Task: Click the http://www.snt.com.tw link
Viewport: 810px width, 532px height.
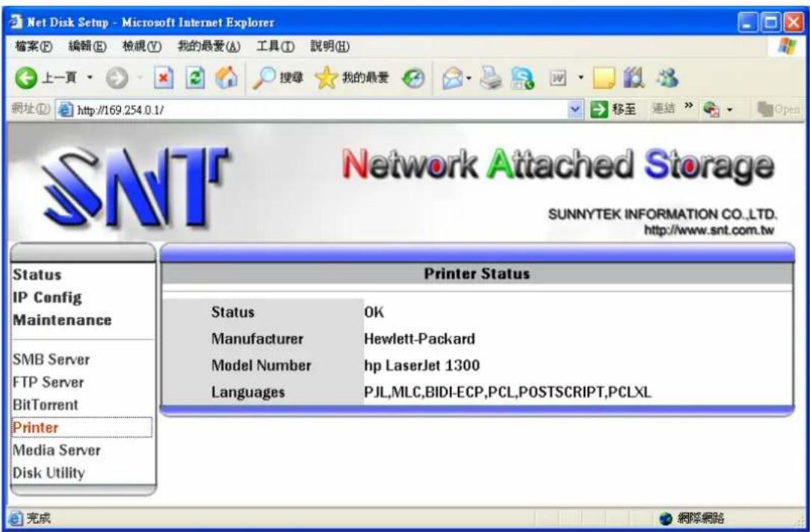Action: click(709, 230)
